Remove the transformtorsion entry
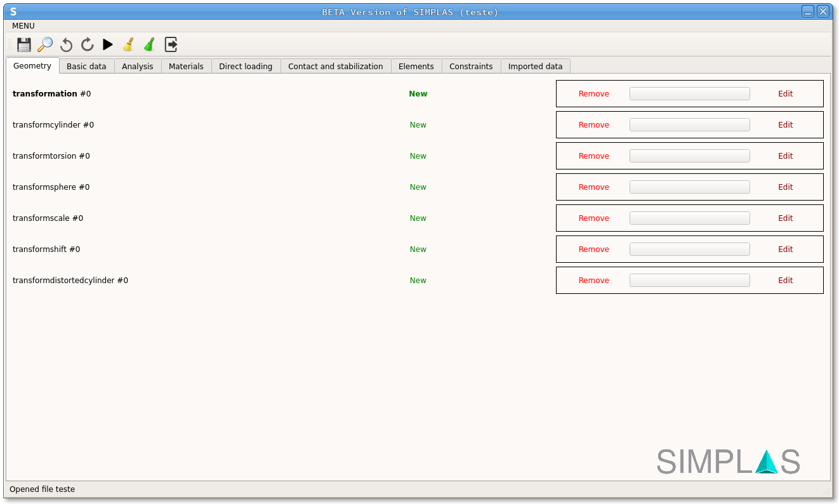Image resolution: width=839 pixels, height=504 pixels. (593, 156)
